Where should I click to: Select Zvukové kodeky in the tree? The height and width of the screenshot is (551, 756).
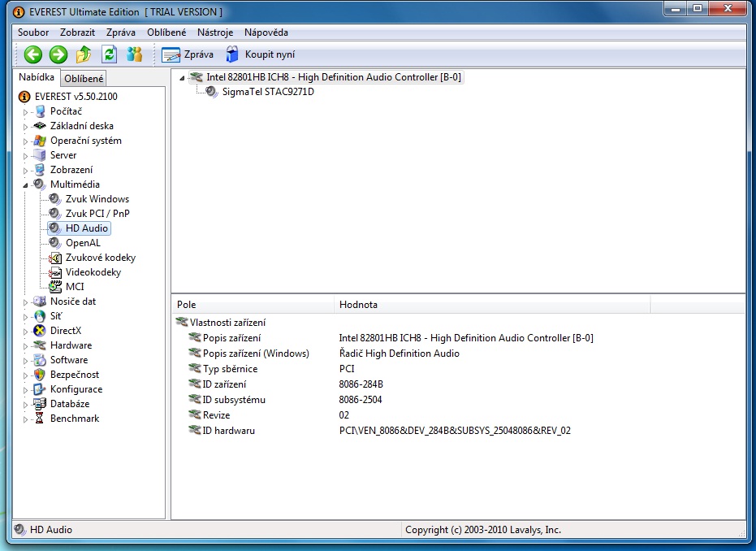[x=100, y=258]
